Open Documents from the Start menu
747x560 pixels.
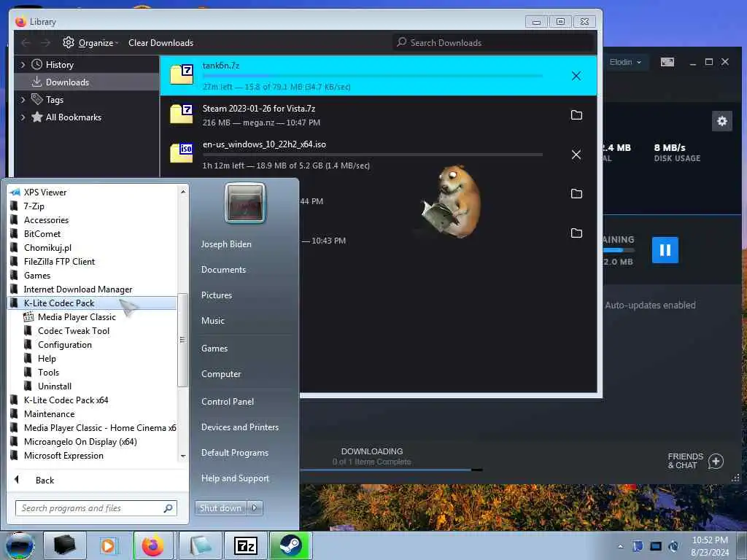[x=223, y=270]
